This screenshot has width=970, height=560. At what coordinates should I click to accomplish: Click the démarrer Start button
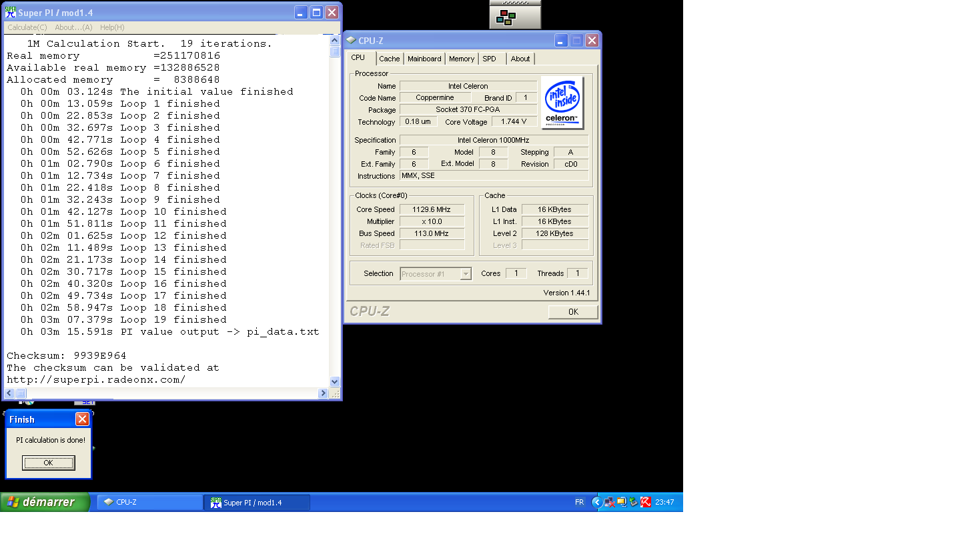point(45,502)
